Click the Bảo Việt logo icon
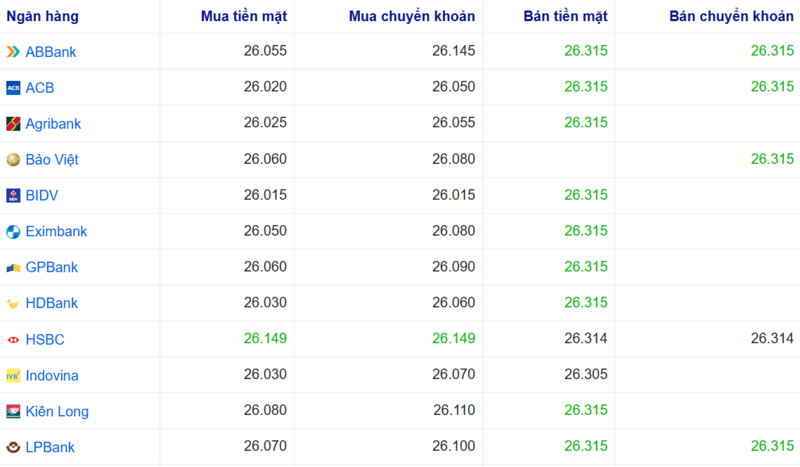 point(13,160)
